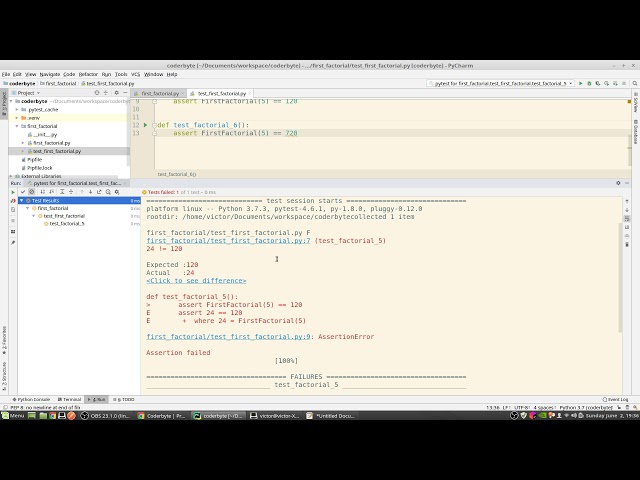Sort test results alphabetically
The height and width of the screenshot is (480, 640).
point(42,192)
